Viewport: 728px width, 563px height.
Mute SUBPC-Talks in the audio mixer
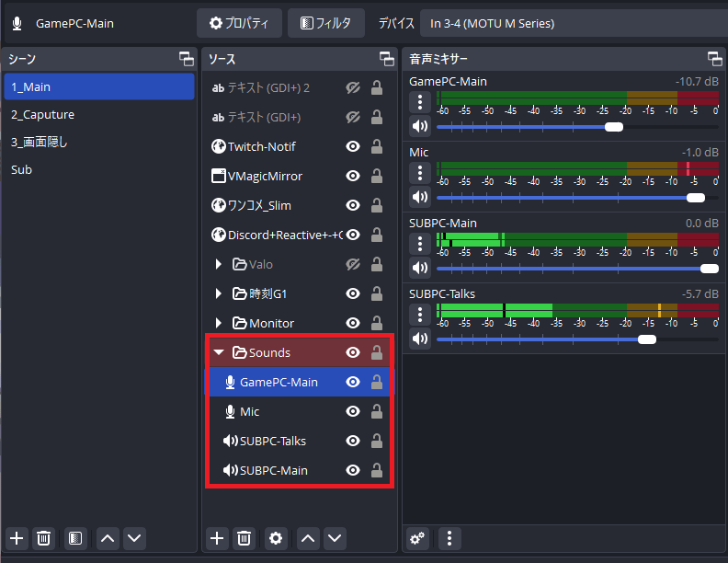click(x=420, y=339)
